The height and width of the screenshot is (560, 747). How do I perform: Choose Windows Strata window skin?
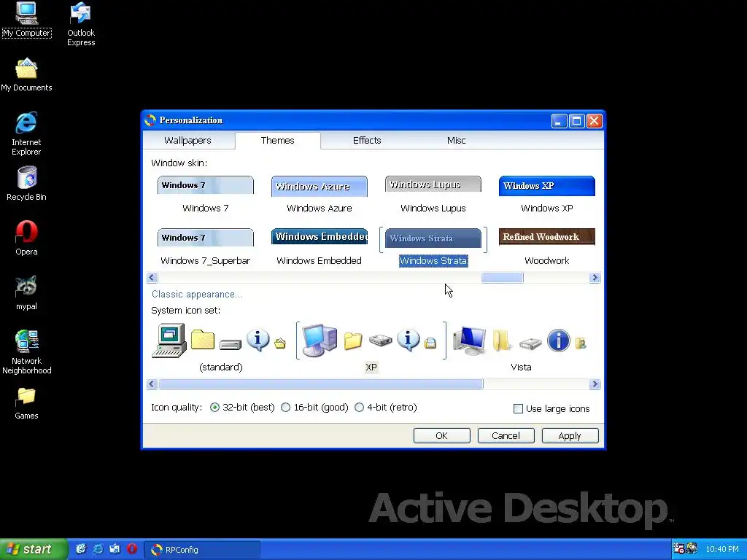(433, 247)
